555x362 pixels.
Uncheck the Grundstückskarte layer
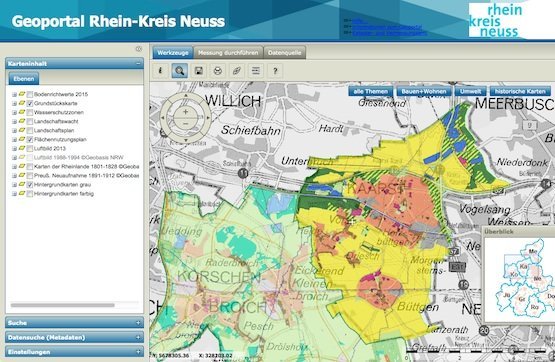click(30, 103)
